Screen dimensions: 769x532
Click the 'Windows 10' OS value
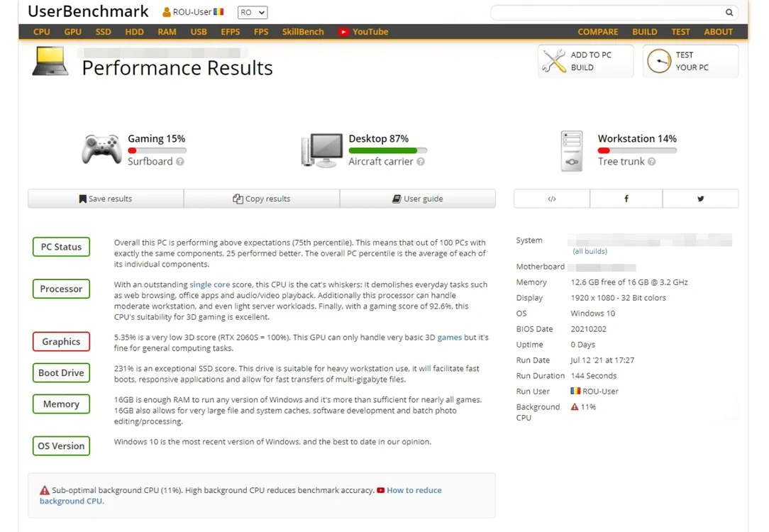[592, 314]
